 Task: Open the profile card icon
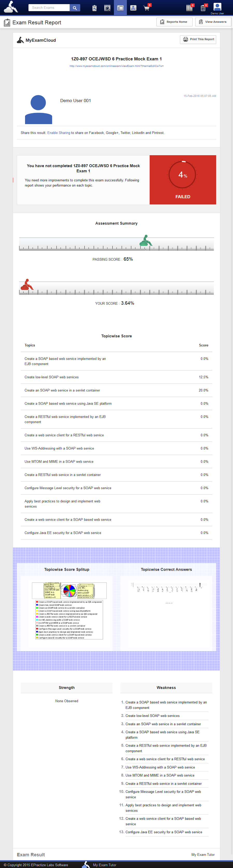[133, 8]
